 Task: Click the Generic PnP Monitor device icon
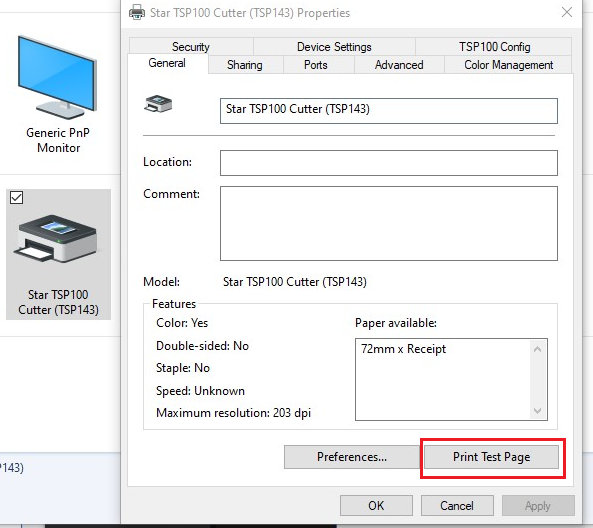pyautogui.click(x=57, y=77)
